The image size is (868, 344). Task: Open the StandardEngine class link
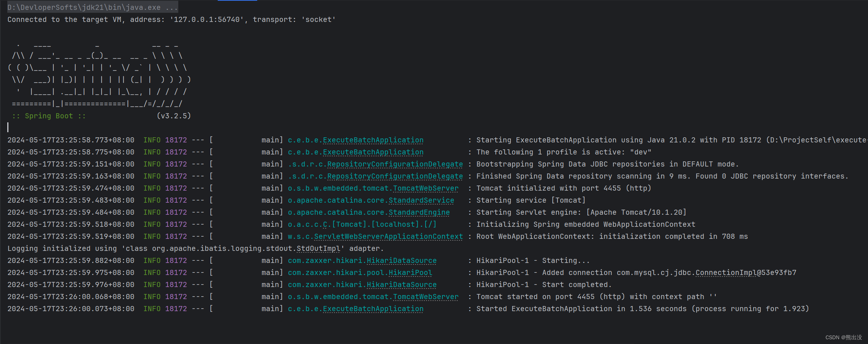(419, 212)
